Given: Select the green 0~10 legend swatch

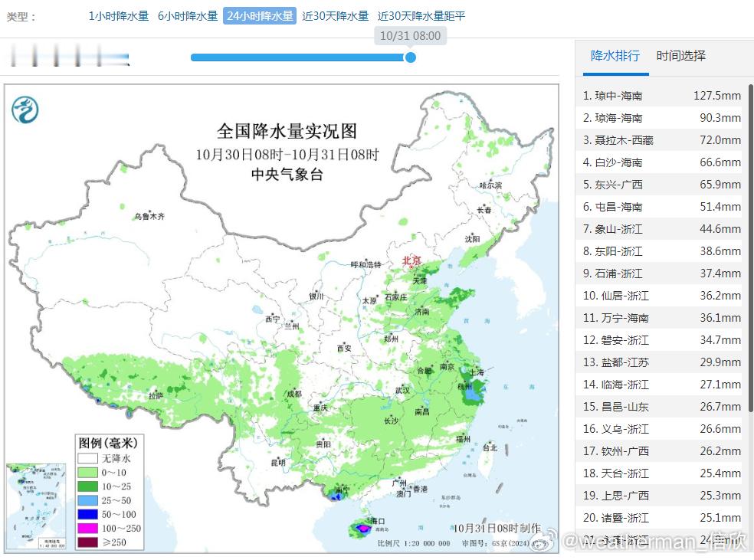Looking at the screenshot, I should (88, 472).
